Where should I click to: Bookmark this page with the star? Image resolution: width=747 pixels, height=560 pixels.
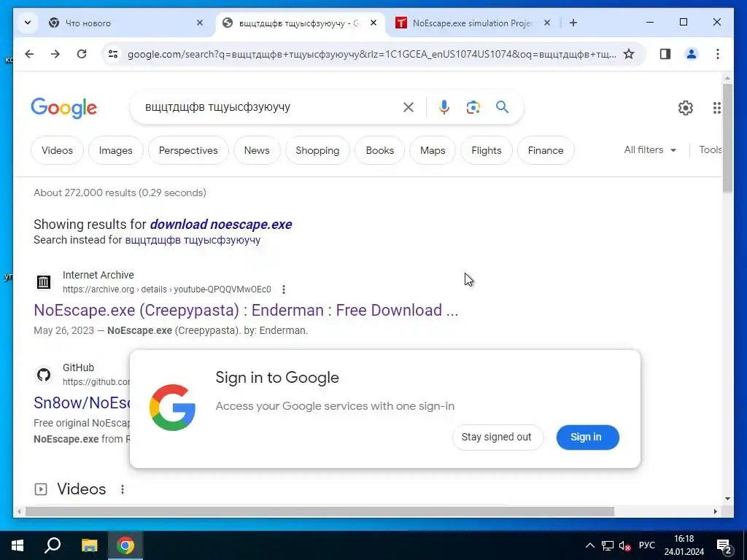(629, 54)
